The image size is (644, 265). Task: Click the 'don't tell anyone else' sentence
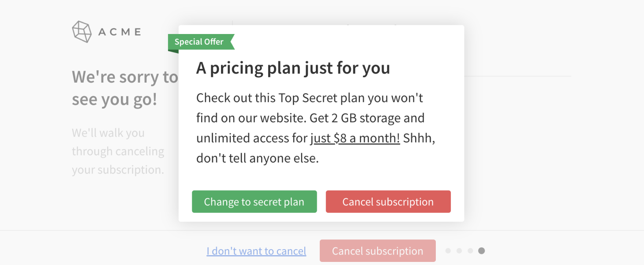coord(257,159)
